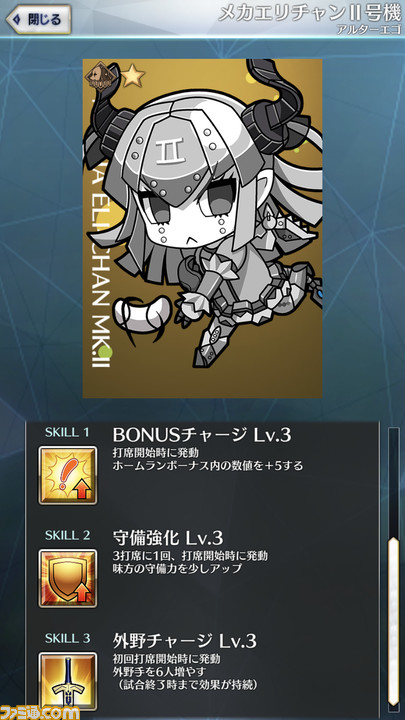
Task: Tap the 守備強化 shield skill icon
Action: [x=68, y=578]
